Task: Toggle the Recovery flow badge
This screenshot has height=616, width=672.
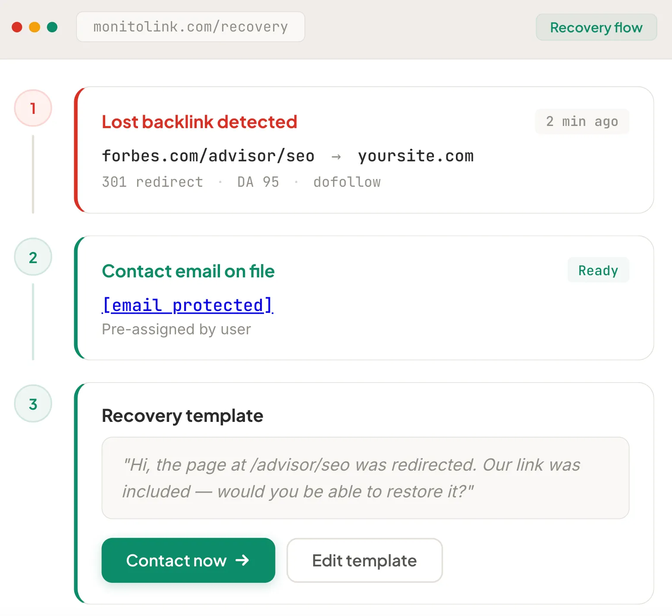Action: [x=596, y=27]
